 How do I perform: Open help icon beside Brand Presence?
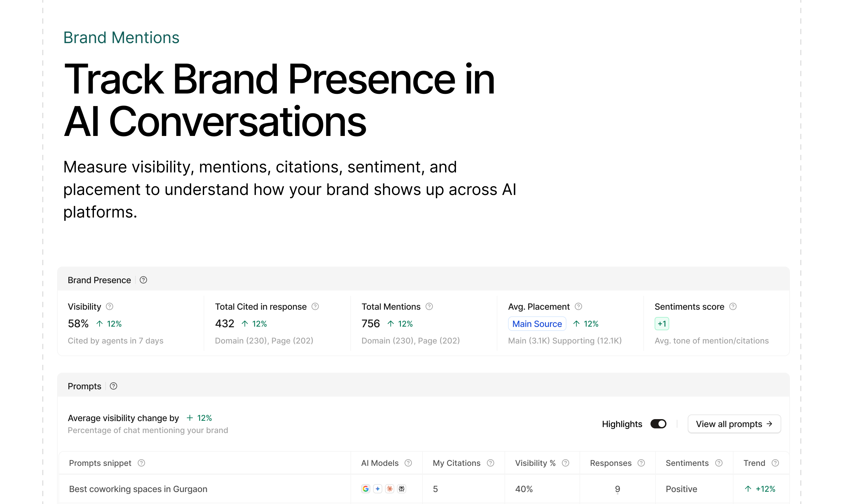[143, 280]
